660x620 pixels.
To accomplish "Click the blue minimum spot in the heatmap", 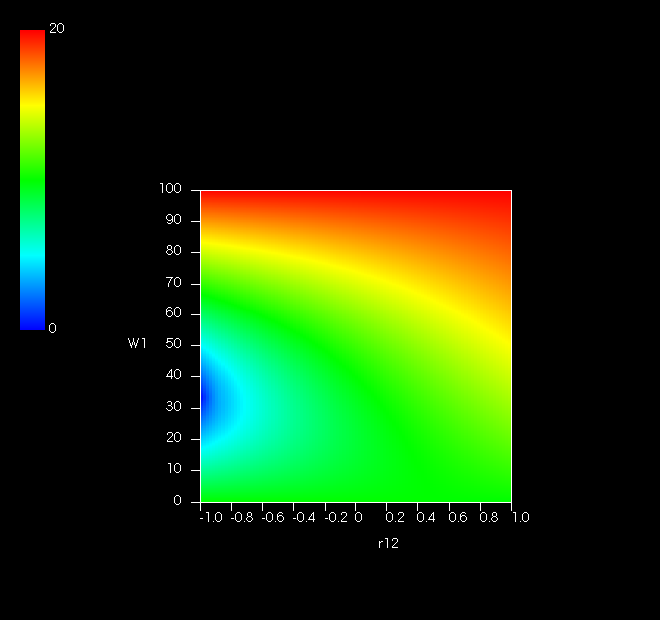I will pos(207,398).
